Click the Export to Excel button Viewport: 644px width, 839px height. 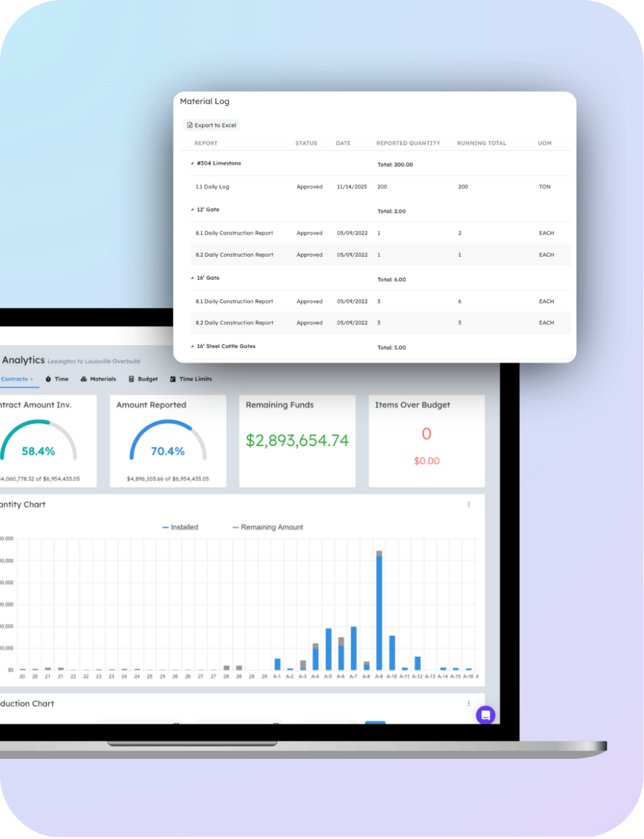click(x=212, y=125)
